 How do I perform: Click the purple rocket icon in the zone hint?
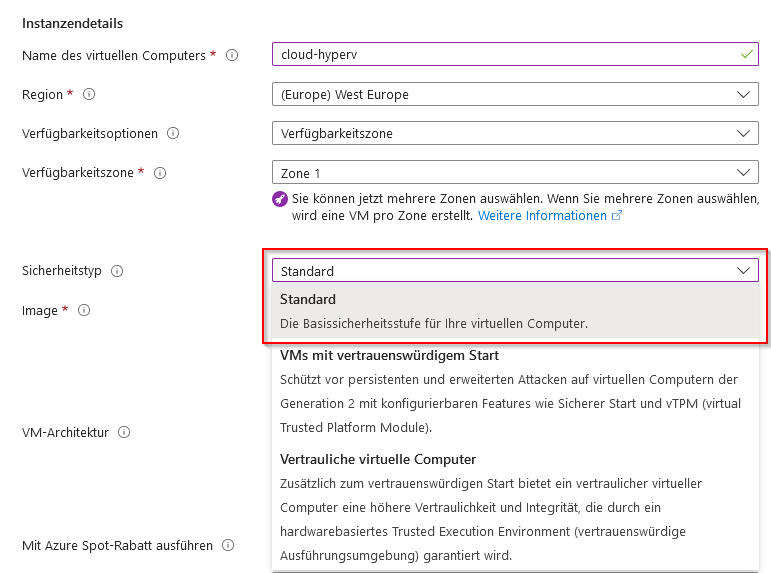[280, 199]
